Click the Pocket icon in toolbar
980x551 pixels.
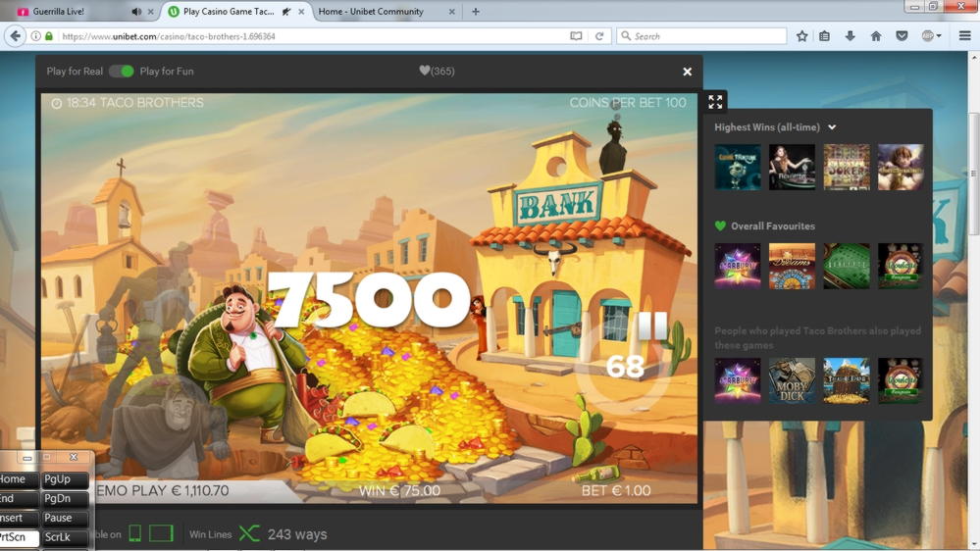coord(902,36)
